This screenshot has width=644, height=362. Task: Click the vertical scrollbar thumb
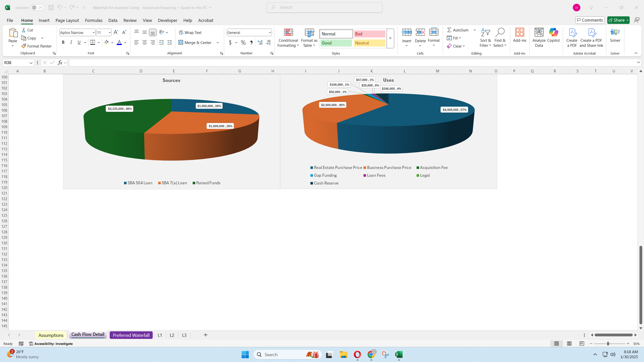(641, 285)
